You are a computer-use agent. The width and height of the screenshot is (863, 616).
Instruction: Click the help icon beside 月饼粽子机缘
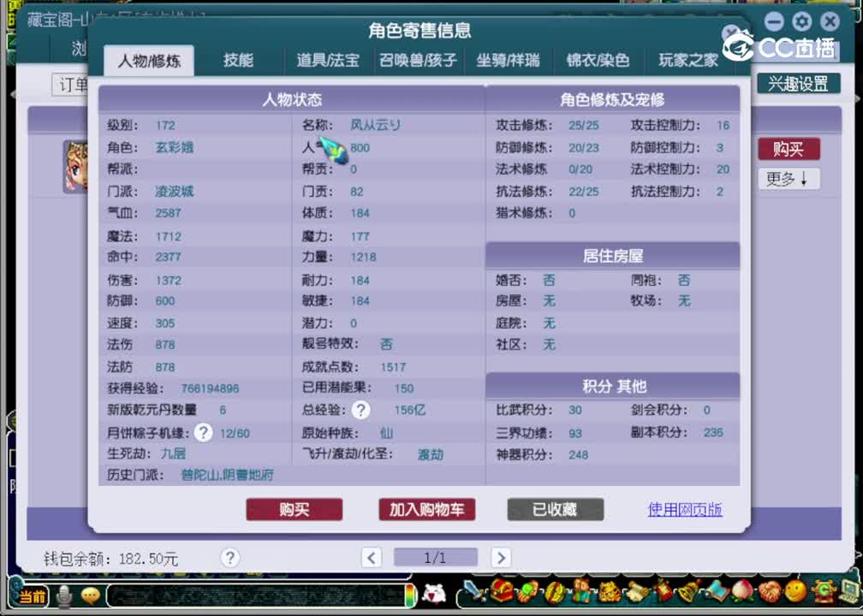pyautogui.click(x=203, y=433)
